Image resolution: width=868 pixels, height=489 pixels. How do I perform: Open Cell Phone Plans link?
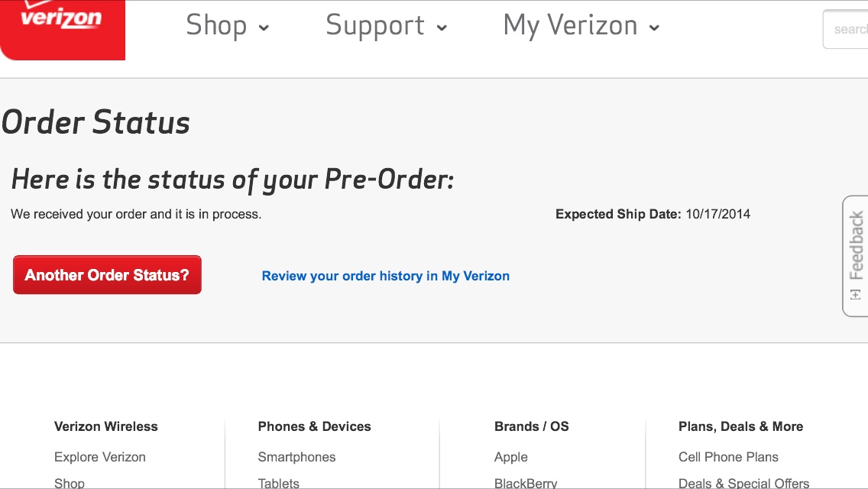pos(728,457)
